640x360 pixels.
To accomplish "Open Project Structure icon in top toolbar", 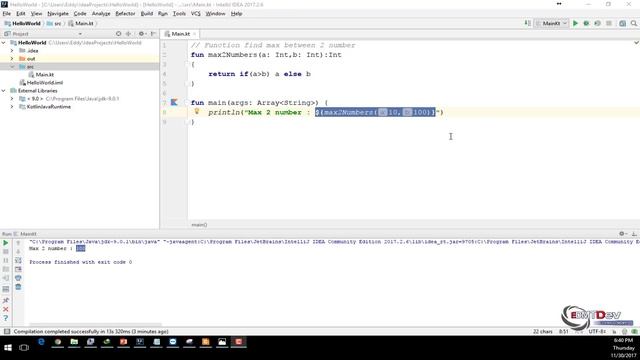I will 622,23.
